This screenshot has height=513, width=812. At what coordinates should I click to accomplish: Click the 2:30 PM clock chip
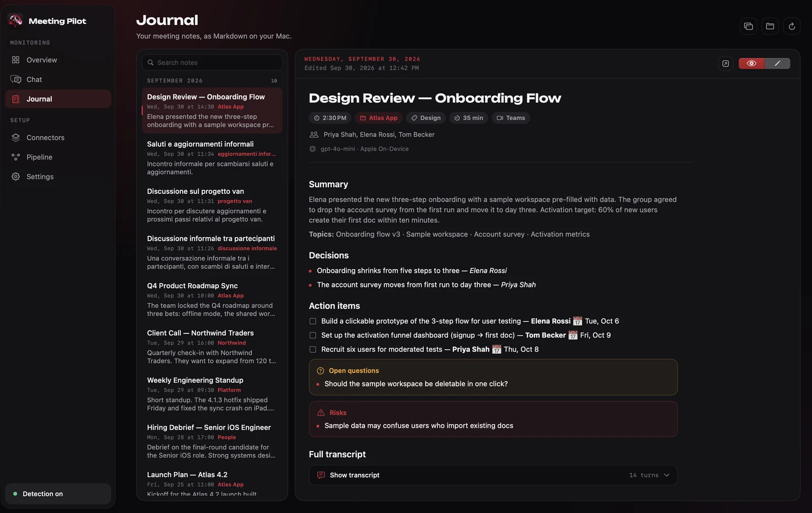330,118
